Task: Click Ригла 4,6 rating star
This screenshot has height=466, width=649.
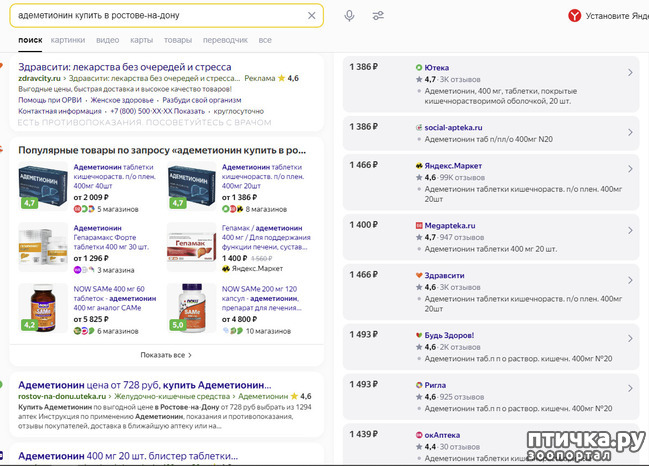Action: [419, 396]
